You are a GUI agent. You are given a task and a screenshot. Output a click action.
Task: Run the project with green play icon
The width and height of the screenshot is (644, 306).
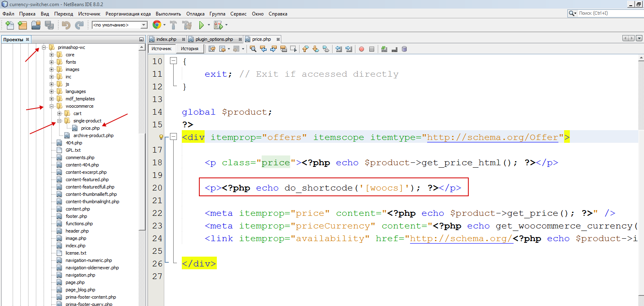tap(201, 25)
